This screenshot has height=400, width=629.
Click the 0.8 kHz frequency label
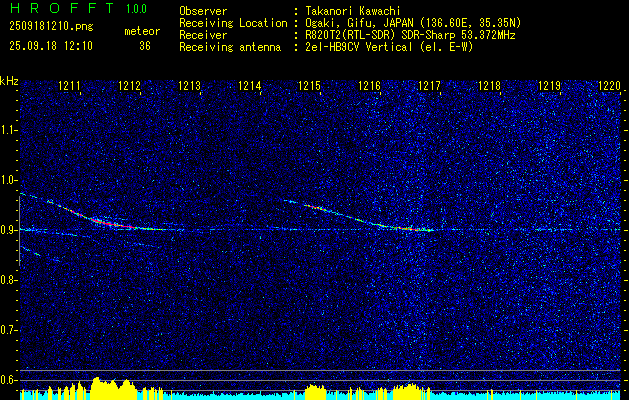click(x=8, y=280)
